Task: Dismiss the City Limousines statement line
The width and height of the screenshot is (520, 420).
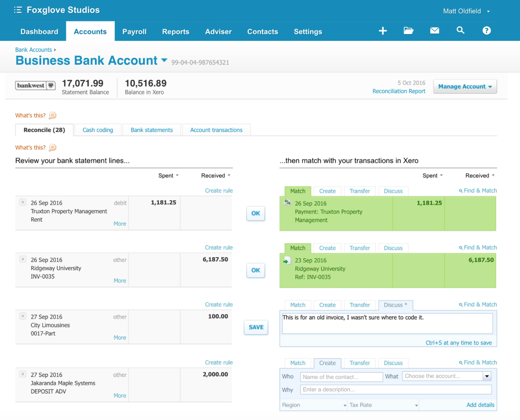Action: click(23, 316)
